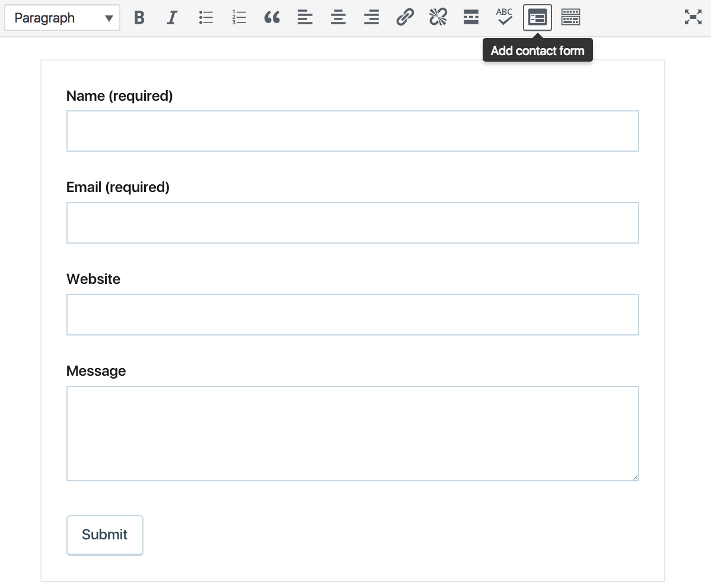
Task: Align text left
Action: [305, 18]
